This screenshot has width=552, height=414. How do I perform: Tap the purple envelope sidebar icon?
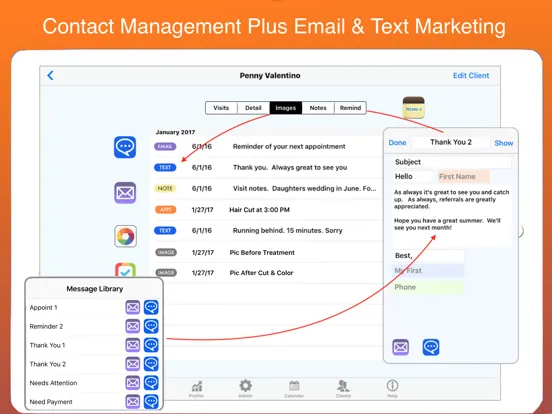[125, 193]
